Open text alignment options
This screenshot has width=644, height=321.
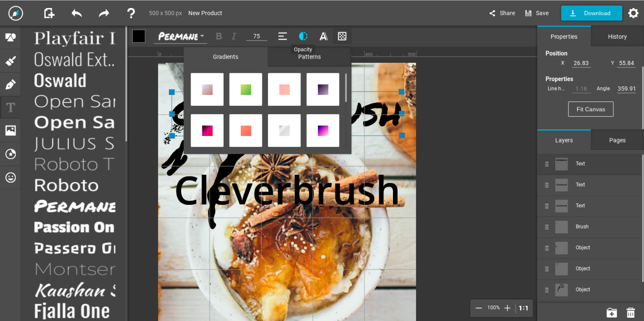click(283, 36)
